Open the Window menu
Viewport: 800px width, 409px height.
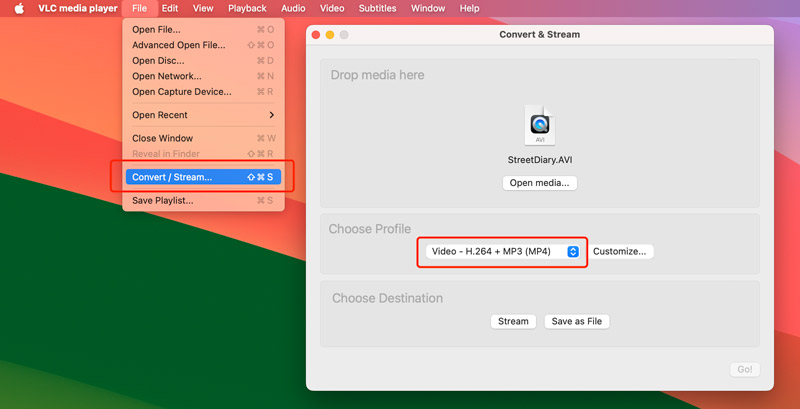pyautogui.click(x=428, y=9)
